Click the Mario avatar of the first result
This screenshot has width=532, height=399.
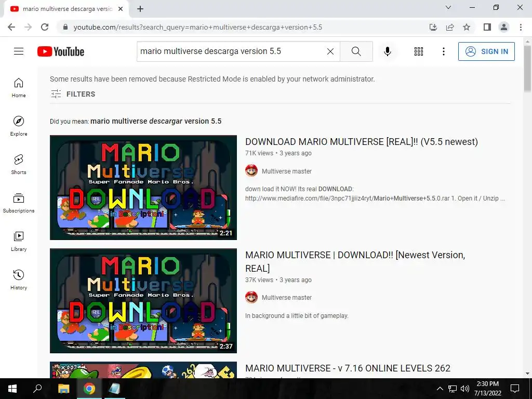[251, 170]
